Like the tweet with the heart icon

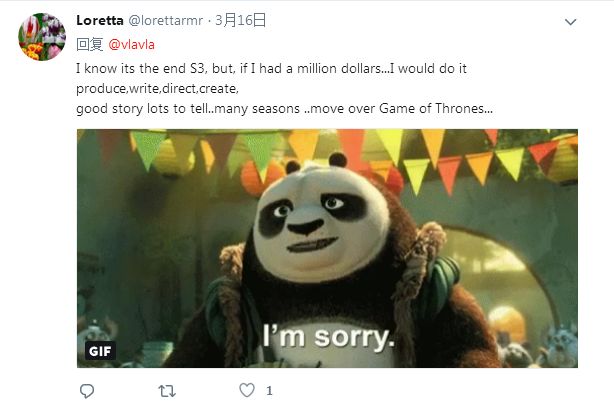coord(247,390)
